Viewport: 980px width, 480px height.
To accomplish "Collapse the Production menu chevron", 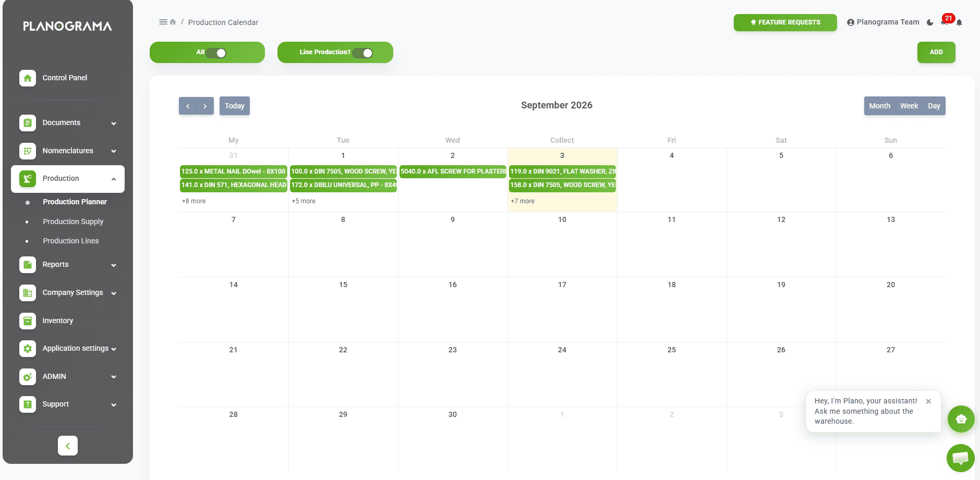I will [114, 179].
